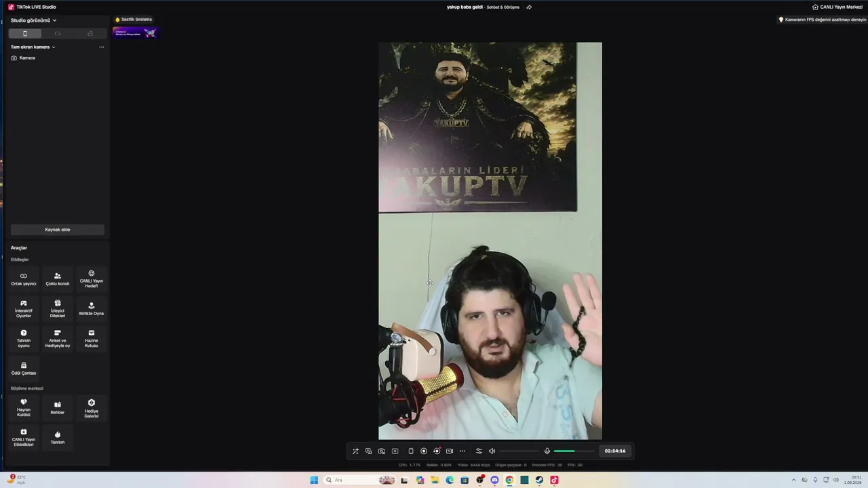This screenshot has height=488, width=868.
Task: Open the Ortak yayıncı tool
Action: pyautogui.click(x=24, y=279)
